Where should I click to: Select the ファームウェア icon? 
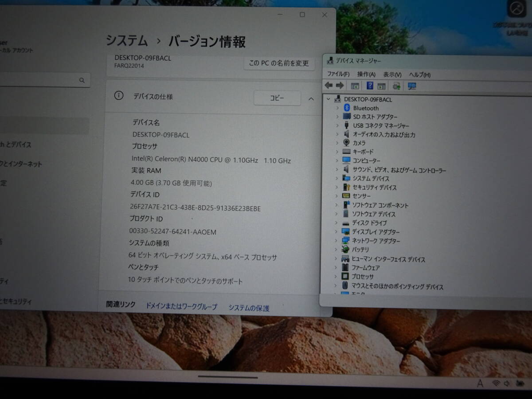coord(345,268)
